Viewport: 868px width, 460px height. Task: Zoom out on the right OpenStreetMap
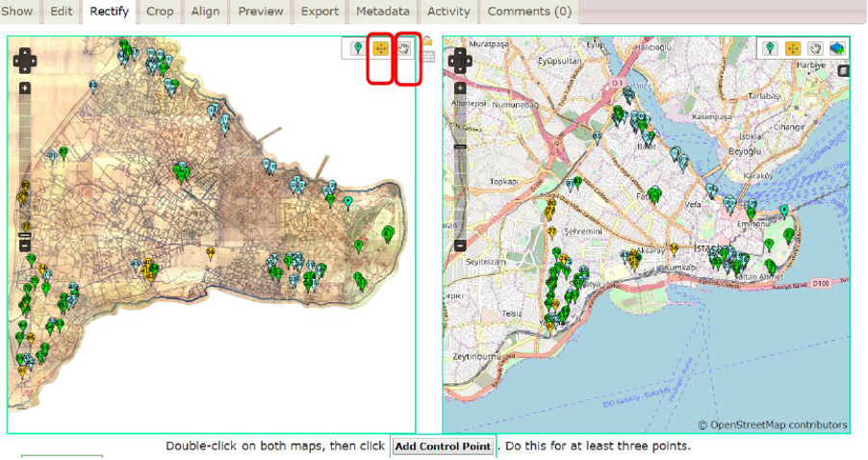pyautogui.click(x=460, y=245)
